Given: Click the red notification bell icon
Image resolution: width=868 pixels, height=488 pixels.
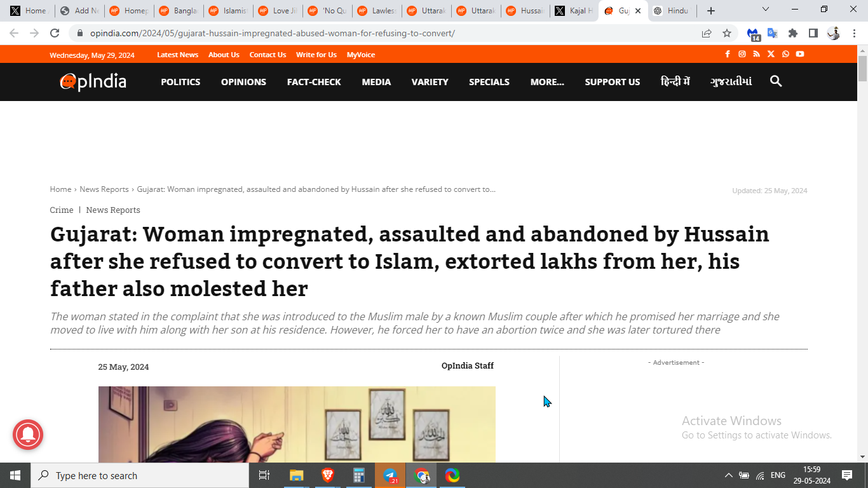Looking at the screenshot, I should (28, 435).
